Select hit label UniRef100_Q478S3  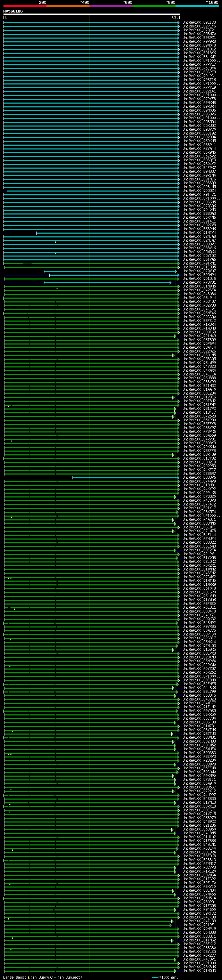point(199,367)
